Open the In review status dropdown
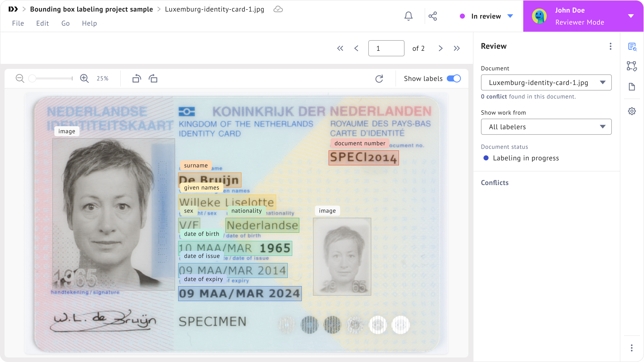The width and height of the screenshot is (644, 362). (486, 16)
